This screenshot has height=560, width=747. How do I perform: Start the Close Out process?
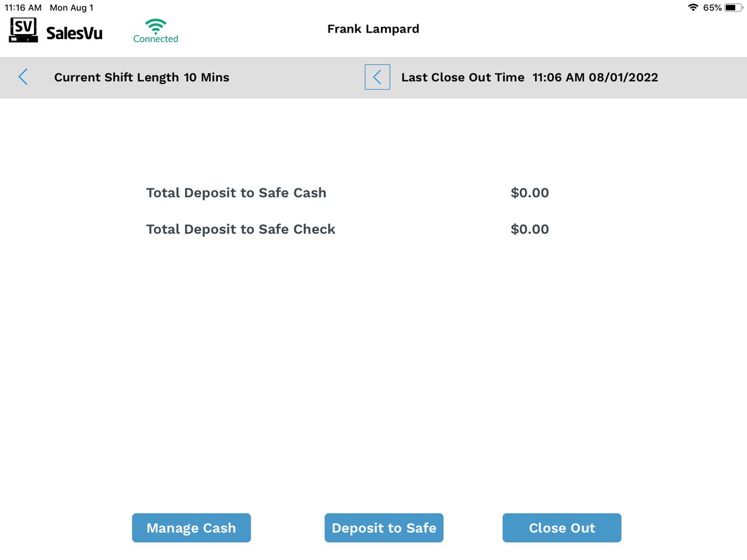point(561,528)
